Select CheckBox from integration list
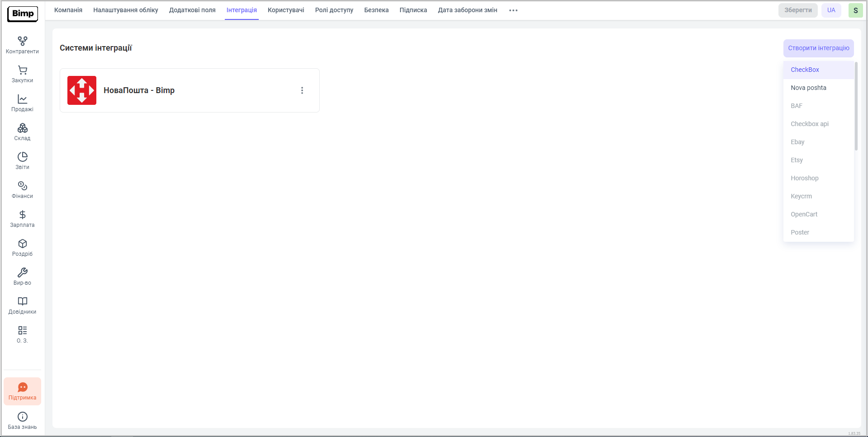Viewport: 868px width, 437px height. click(805, 70)
